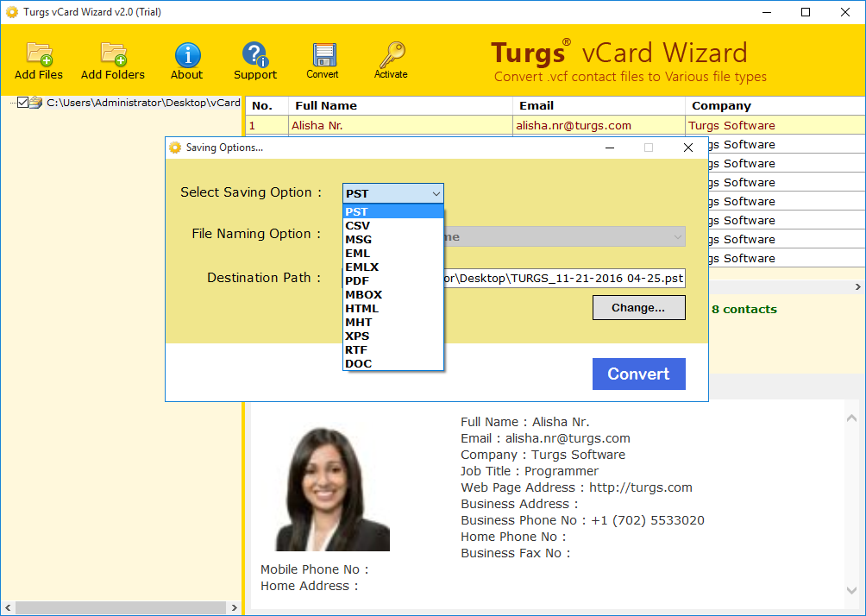Close the Saving Options dialog
The width and height of the screenshot is (866, 616).
point(688,148)
